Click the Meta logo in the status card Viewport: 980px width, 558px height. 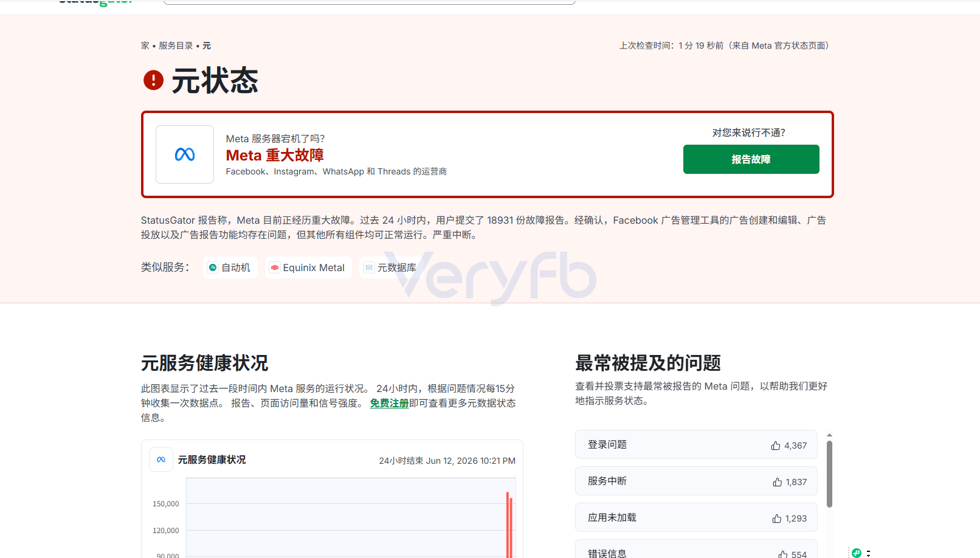pos(185,154)
